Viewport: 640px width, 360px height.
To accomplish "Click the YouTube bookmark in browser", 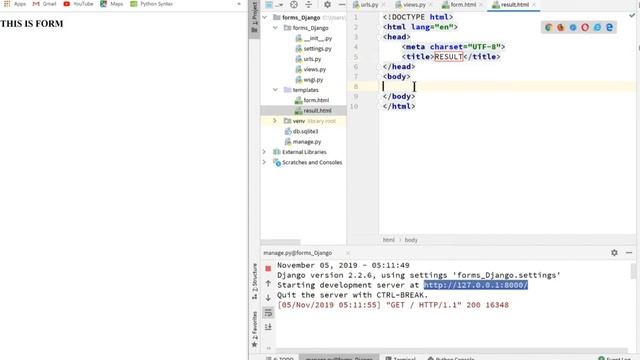I will point(78,4).
